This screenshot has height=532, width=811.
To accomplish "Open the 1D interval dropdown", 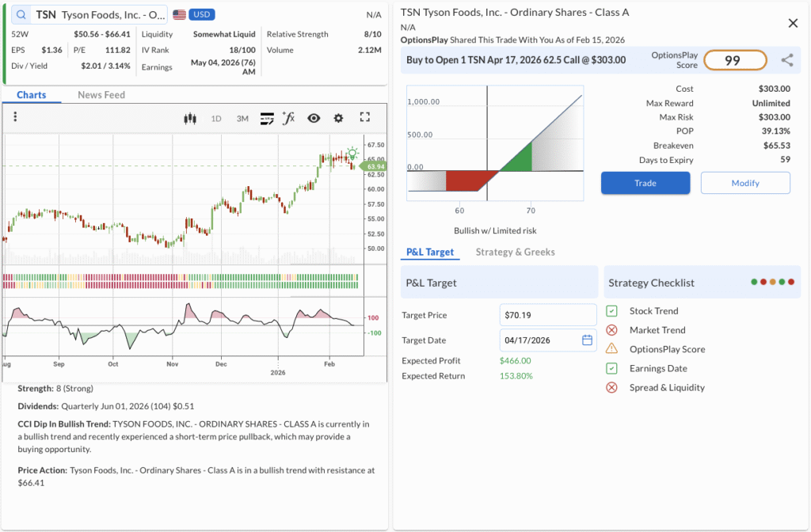I will [x=215, y=119].
